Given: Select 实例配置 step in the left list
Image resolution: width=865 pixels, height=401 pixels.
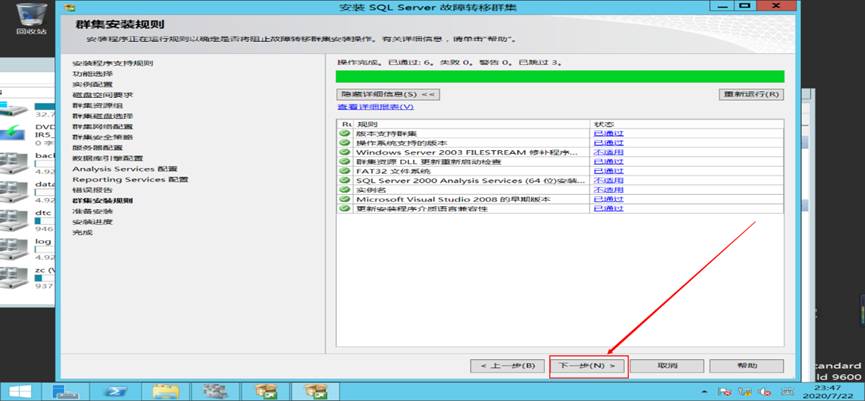Looking at the screenshot, I should pyautogui.click(x=93, y=84).
